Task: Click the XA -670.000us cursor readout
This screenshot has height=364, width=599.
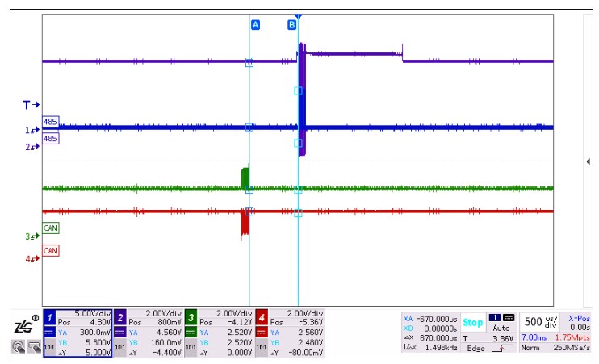Action: tap(430, 319)
